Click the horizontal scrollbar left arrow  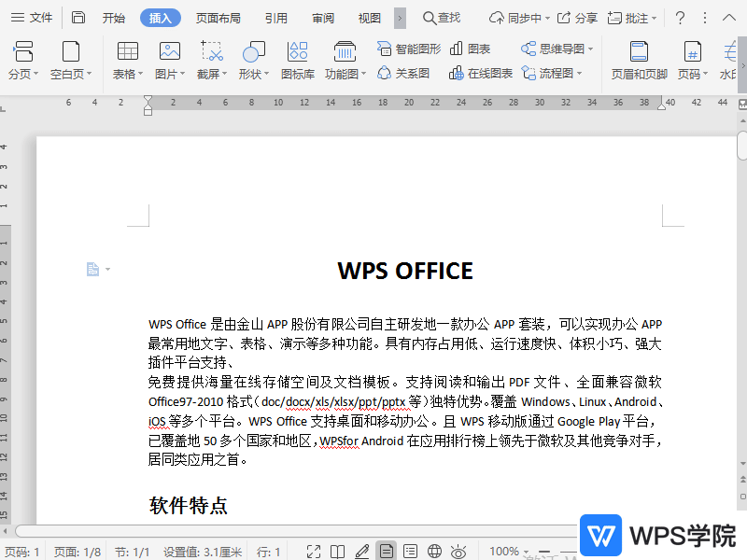pos(5,531)
